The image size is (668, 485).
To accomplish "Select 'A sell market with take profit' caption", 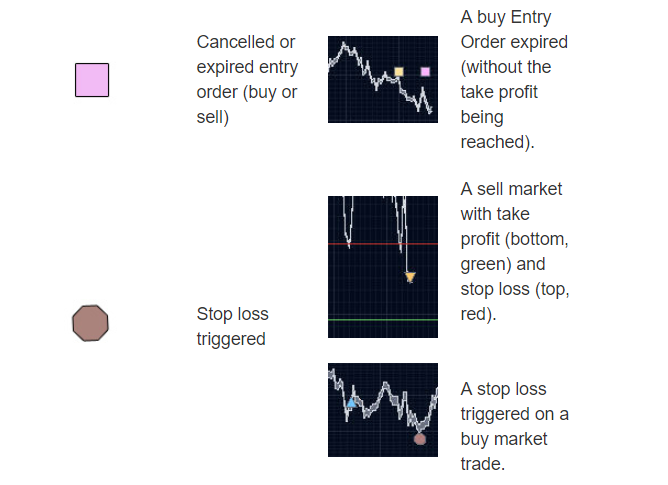I will pyautogui.click(x=515, y=251).
